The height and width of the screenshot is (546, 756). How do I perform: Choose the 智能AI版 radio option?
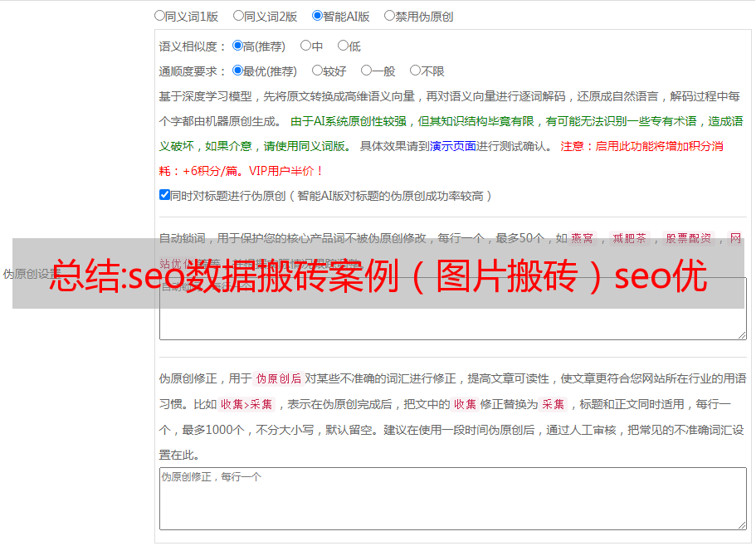click(x=317, y=16)
